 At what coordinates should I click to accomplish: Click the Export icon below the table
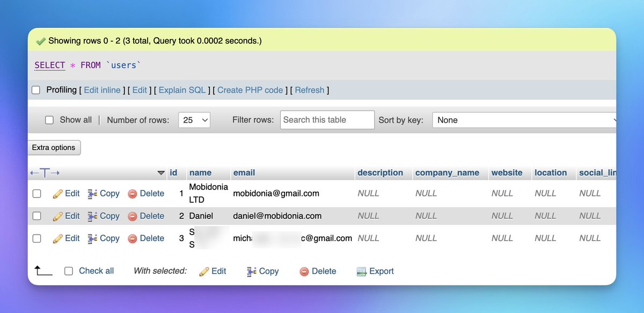click(362, 272)
